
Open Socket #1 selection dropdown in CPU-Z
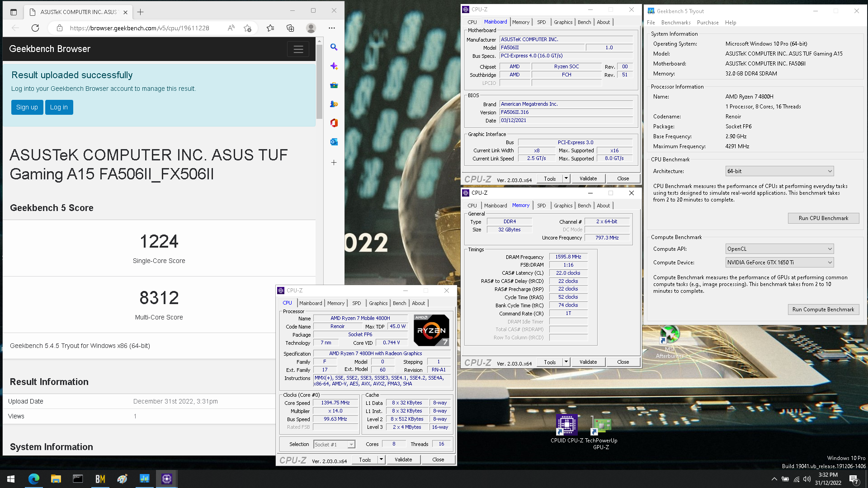[x=334, y=445]
